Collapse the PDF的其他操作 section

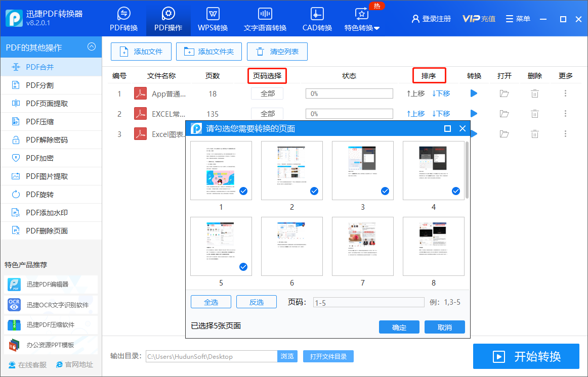[92, 47]
